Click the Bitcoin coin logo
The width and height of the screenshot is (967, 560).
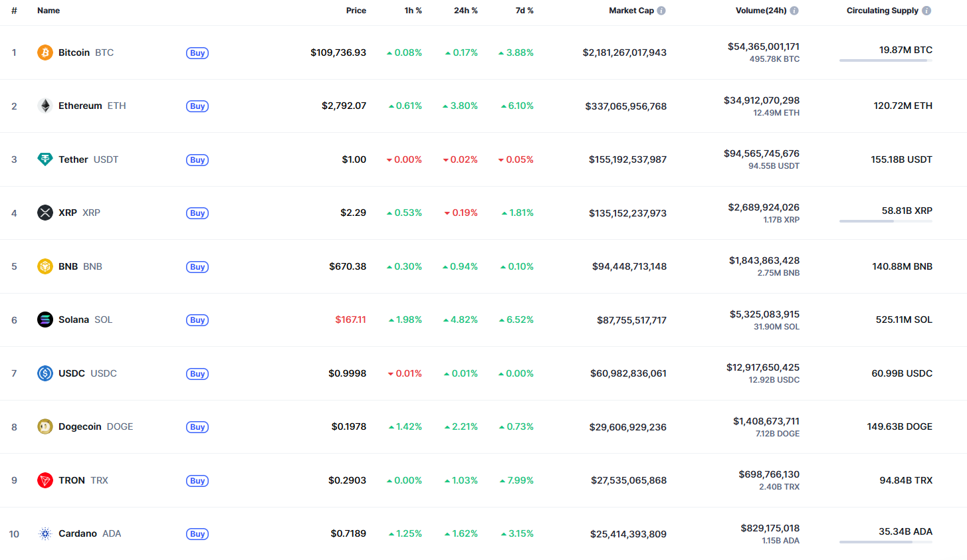(45, 52)
